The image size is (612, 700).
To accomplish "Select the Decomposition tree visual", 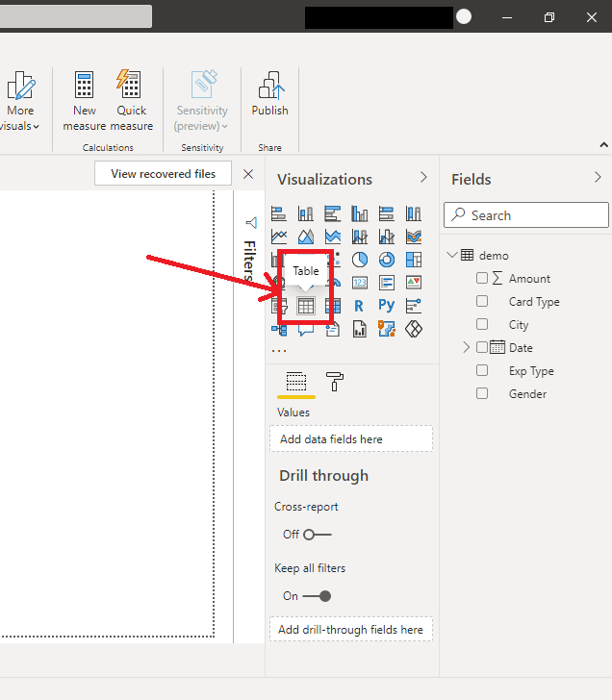I will pos(279,330).
